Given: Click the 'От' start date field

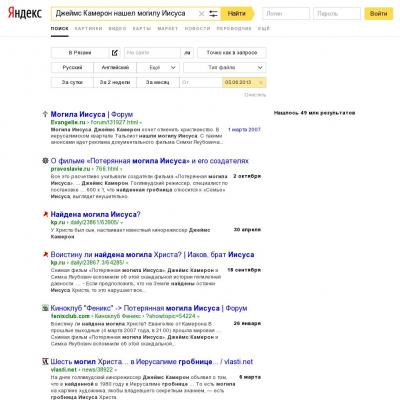Looking at the screenshot, I should 201,82.
